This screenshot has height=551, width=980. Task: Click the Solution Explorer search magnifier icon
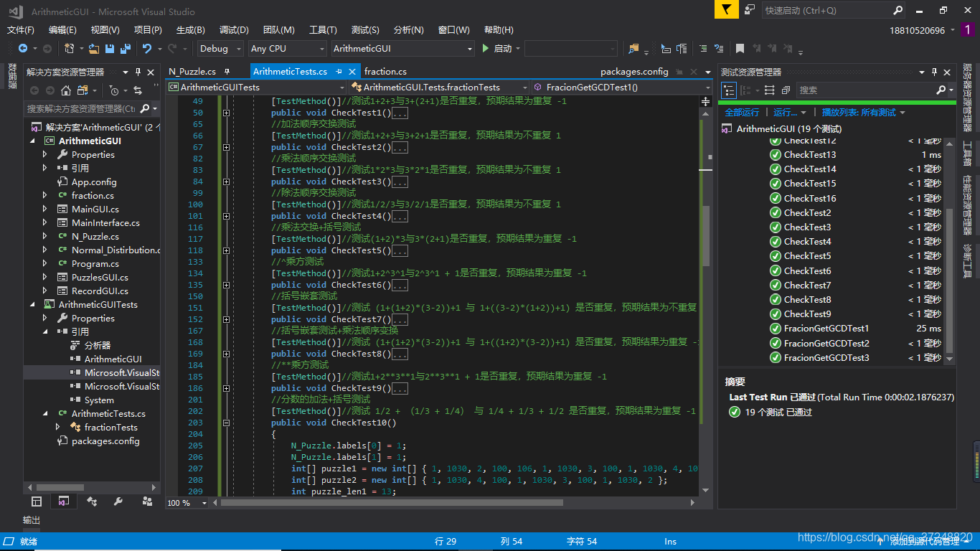click(x=144, y=109)
